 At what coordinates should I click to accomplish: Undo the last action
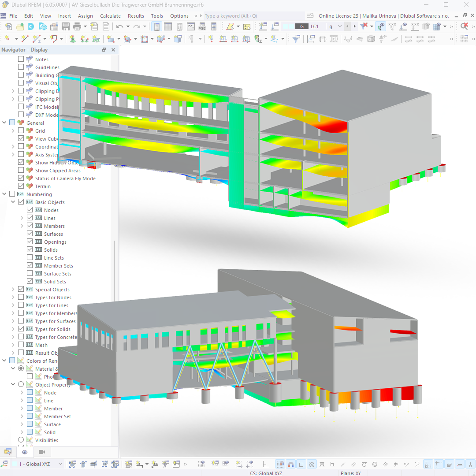119,27
